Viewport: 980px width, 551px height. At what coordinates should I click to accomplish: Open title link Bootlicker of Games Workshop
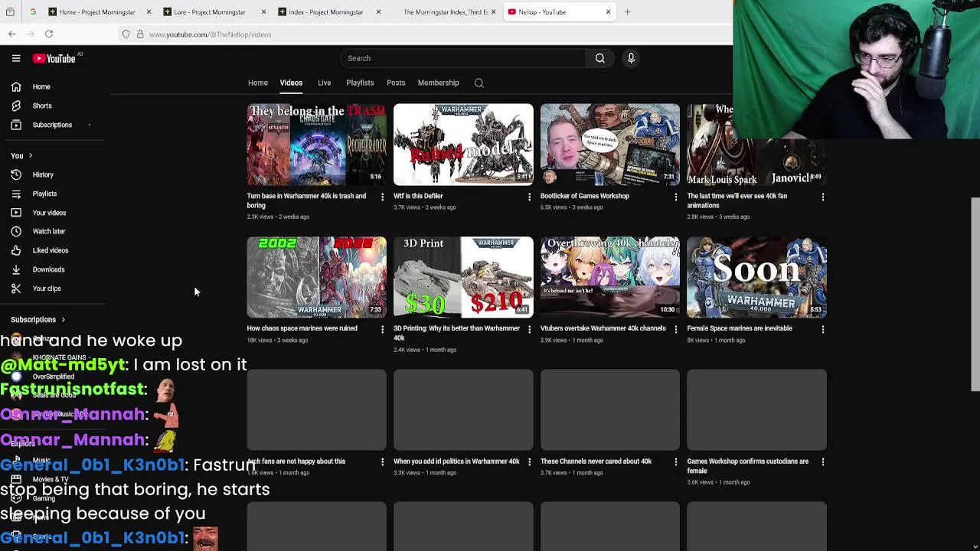click(x=584, y=196)
